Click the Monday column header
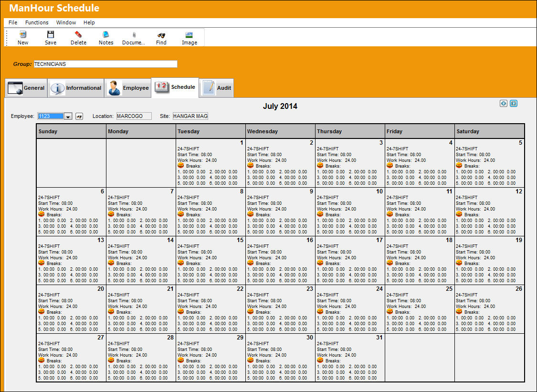537x392 pixels. pos(141,131)
